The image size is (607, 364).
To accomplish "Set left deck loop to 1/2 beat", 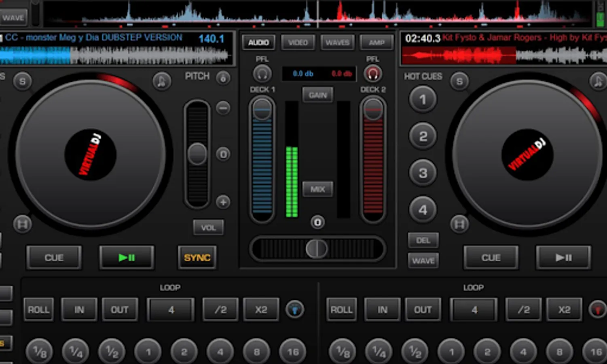I will click(x=112, y=352).
